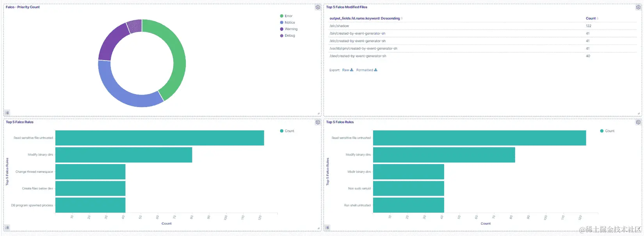Open gear icon of left Top 5 Falco Rules panel
Image resolution: width=644 pixels, height=236 pixels.
click(x=318, y=122)
